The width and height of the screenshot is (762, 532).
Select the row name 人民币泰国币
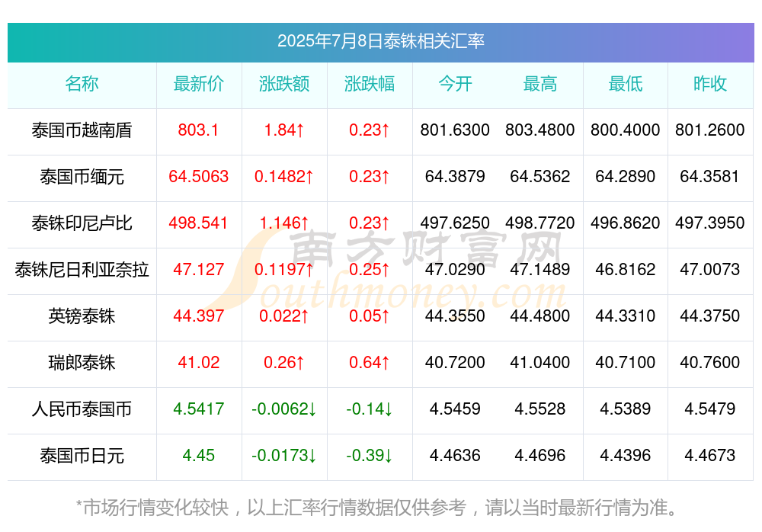(x=82, y=409)
